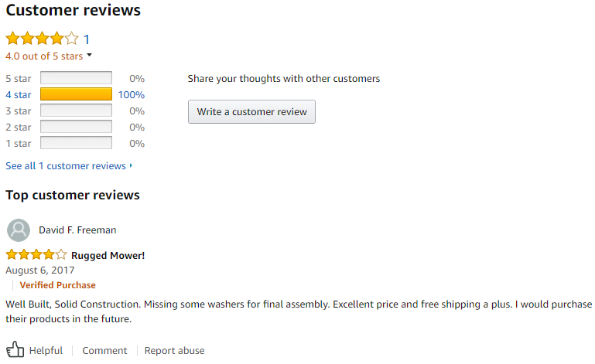The height and width of the screenshot is (364, 595).
Task: Click the empty 1 star rating bar
Action: click(76, 144)
